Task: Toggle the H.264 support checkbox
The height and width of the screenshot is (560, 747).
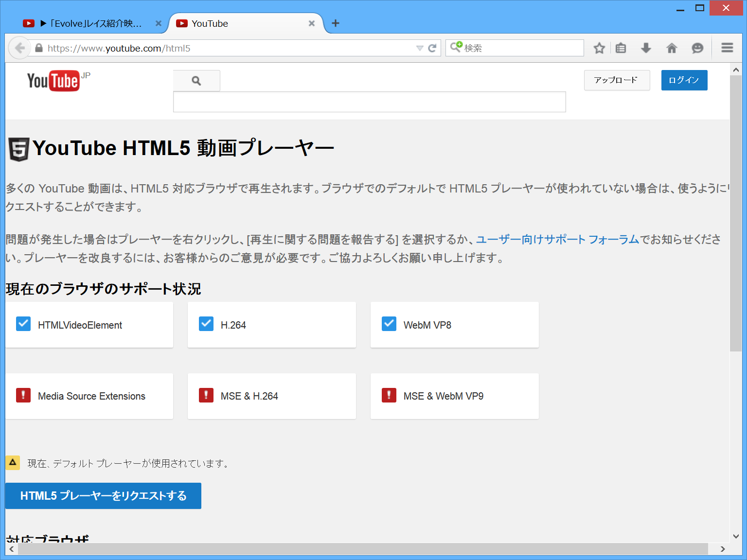Action: click(206, 324)
